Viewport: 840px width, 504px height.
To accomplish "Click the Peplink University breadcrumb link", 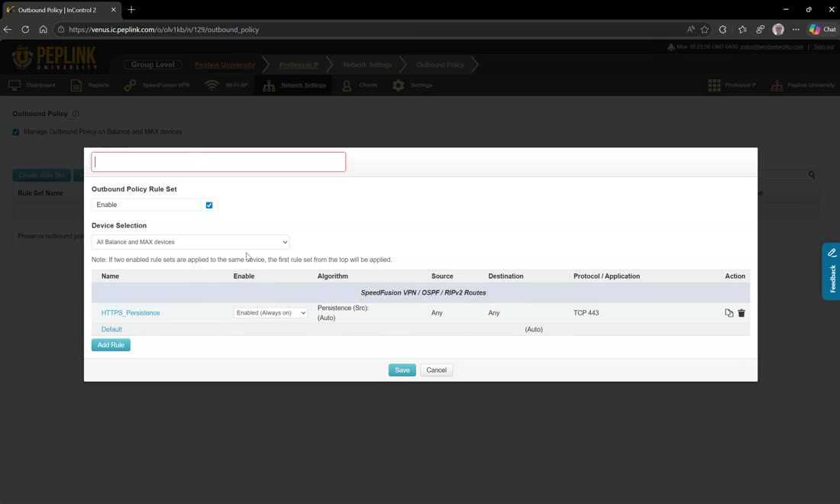I will (x=225, y=65).
